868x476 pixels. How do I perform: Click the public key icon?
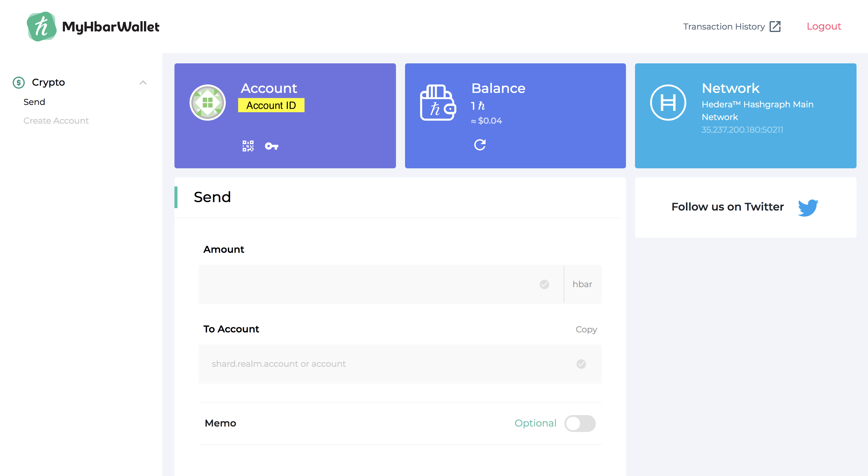(271, 146)
